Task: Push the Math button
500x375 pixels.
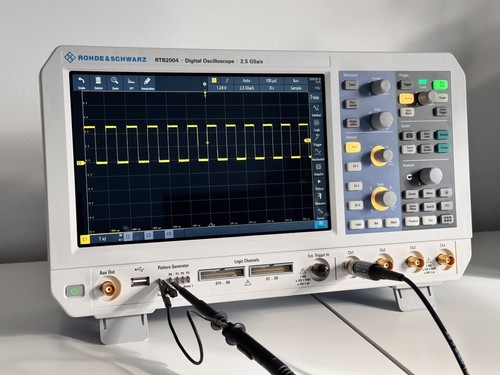Action: tap(392, 222)
